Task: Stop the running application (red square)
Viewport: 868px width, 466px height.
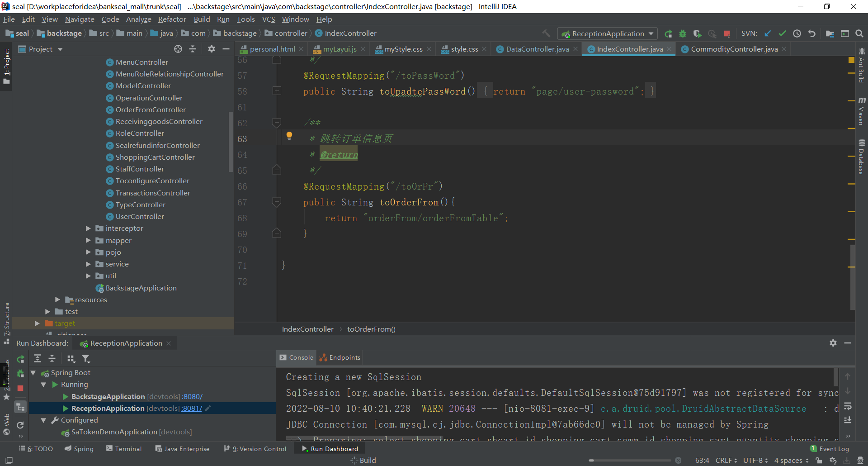Action: (x=727, y=33)
